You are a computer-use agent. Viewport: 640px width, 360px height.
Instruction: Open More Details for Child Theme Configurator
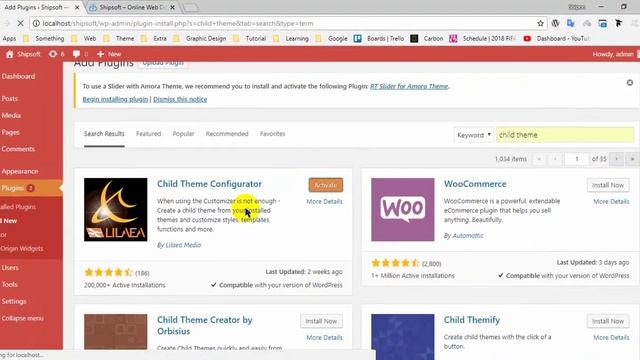pyautogui.click(x=324, y=202)
